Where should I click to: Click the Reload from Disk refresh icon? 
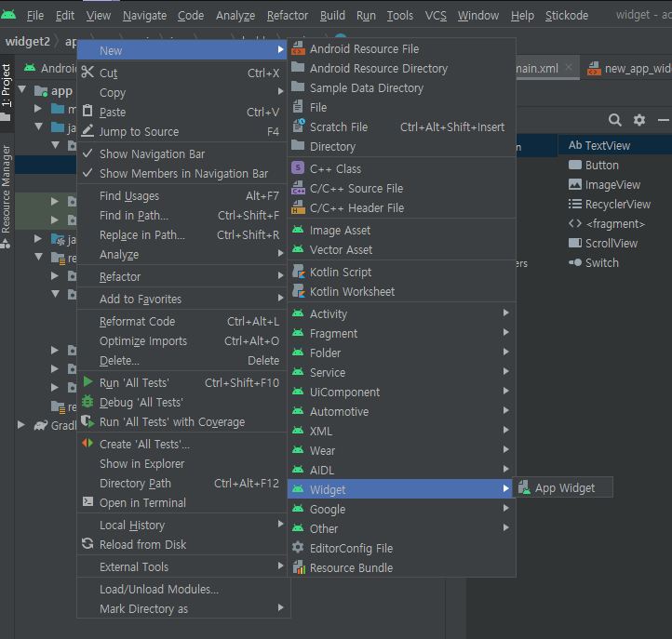(87, 543)
